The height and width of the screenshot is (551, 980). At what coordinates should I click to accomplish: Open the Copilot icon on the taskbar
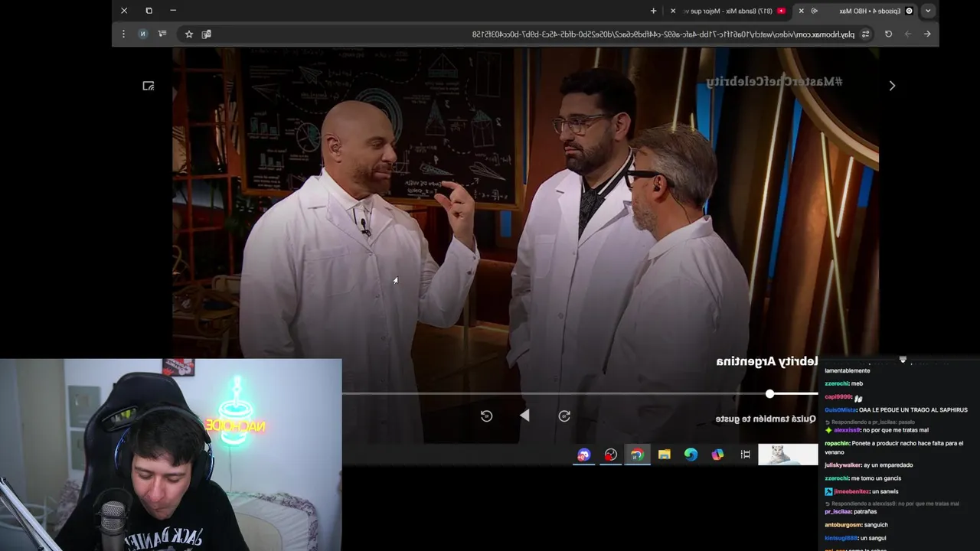(717, 455)
